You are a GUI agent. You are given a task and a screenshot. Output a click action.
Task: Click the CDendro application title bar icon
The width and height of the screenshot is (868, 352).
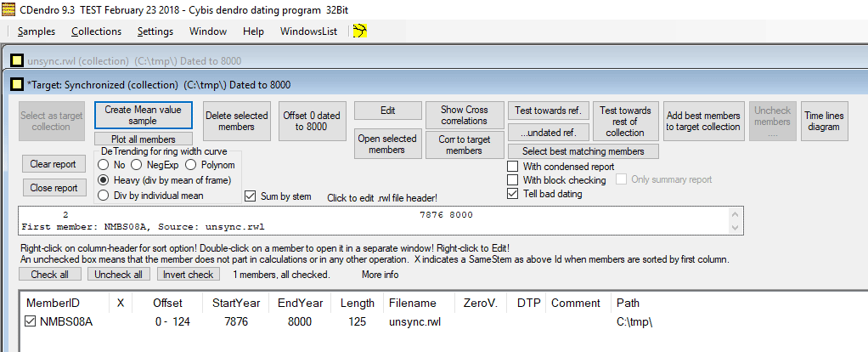(x=8, y=9)
